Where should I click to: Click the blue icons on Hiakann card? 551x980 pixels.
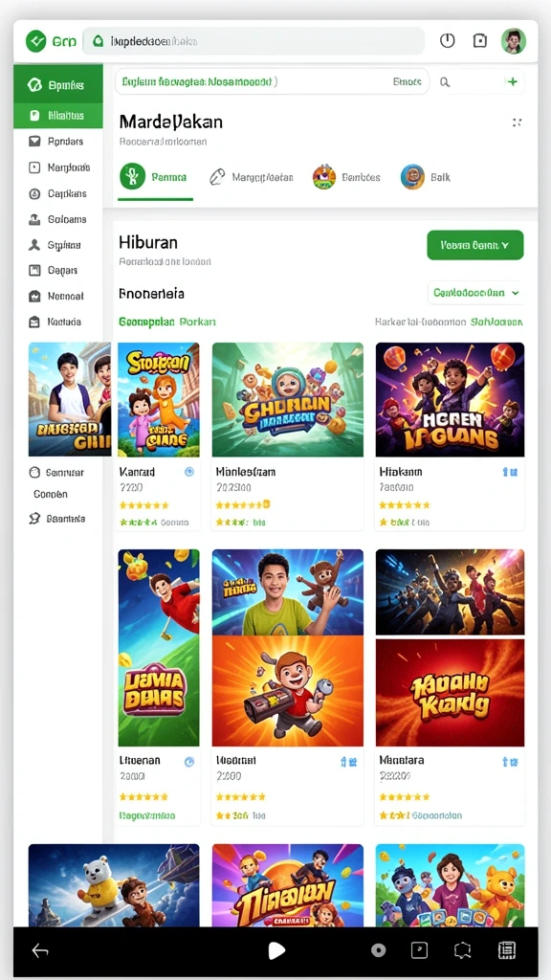tap(510, 472)
